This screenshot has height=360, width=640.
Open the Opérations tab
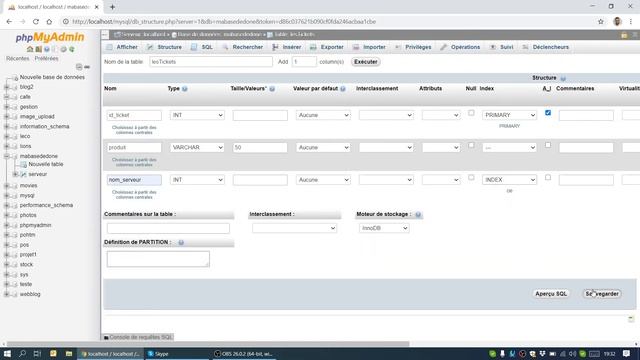(x=460, y=47)
